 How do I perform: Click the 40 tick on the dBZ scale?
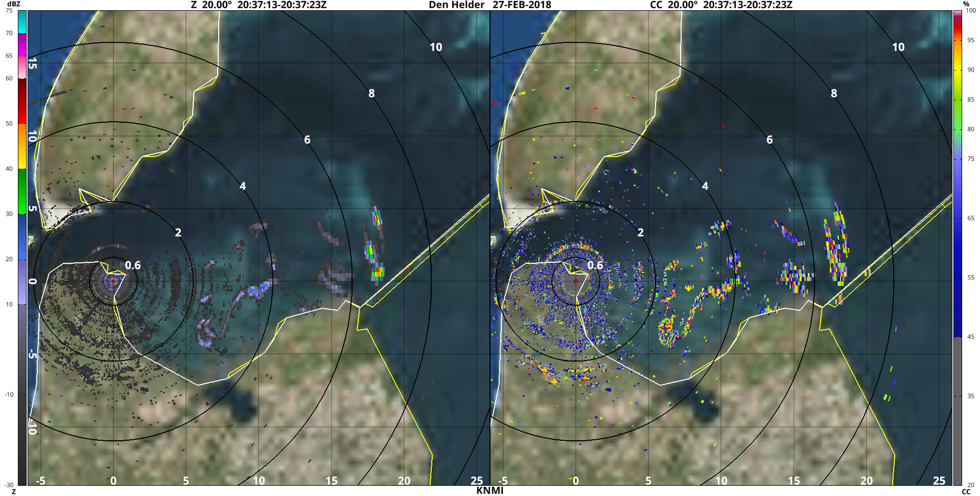click(9, 169)
